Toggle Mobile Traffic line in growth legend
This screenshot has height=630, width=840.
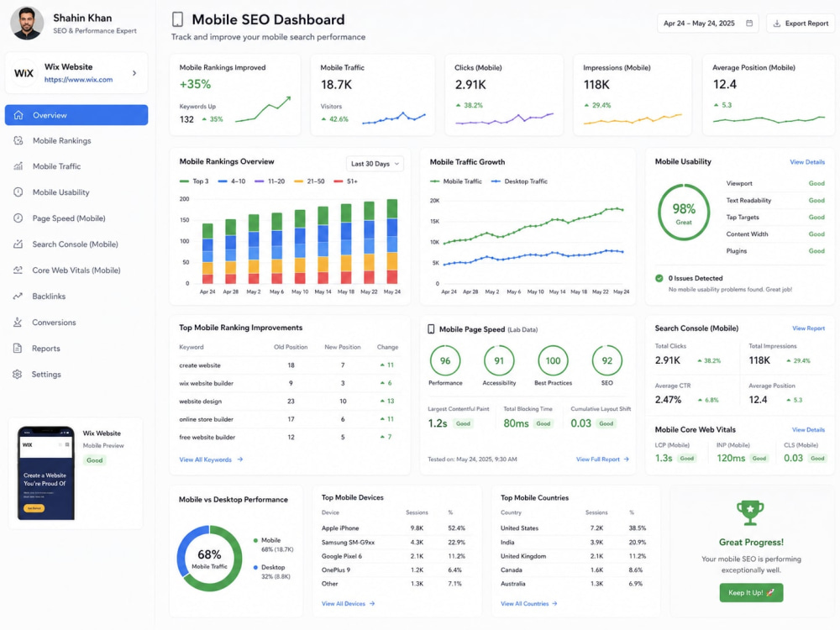[456, 181]
